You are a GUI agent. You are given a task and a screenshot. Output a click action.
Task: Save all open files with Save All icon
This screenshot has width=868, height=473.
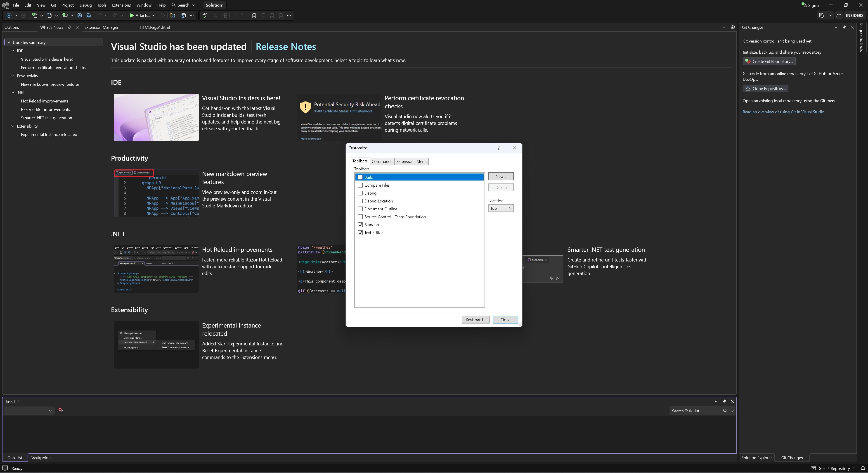89,16
